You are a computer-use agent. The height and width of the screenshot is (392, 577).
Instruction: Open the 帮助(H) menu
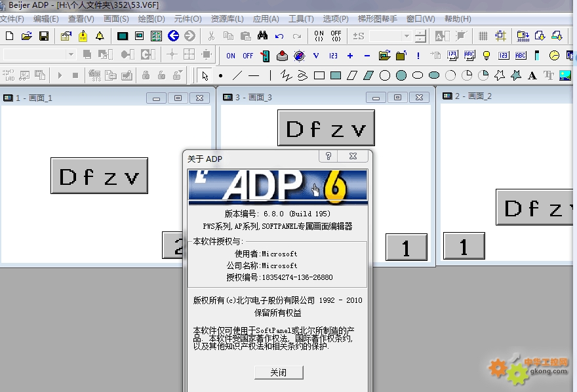point(458,19)
